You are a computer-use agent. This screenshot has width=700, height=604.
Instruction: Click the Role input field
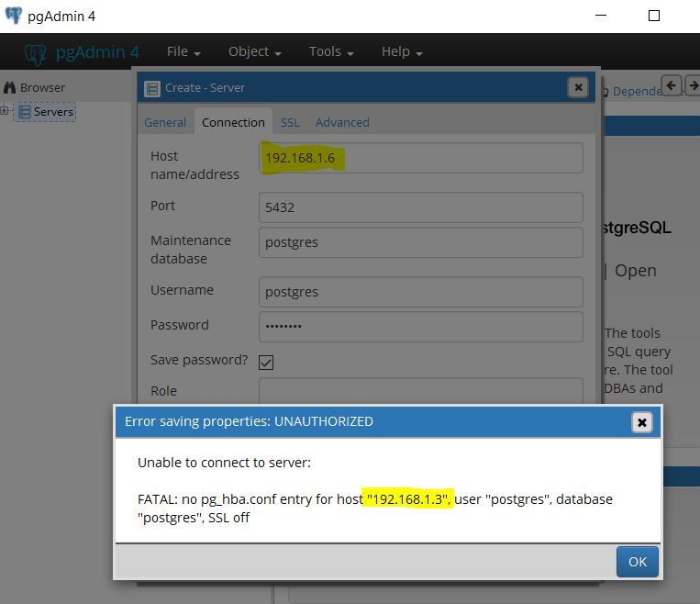pos(421,391)
